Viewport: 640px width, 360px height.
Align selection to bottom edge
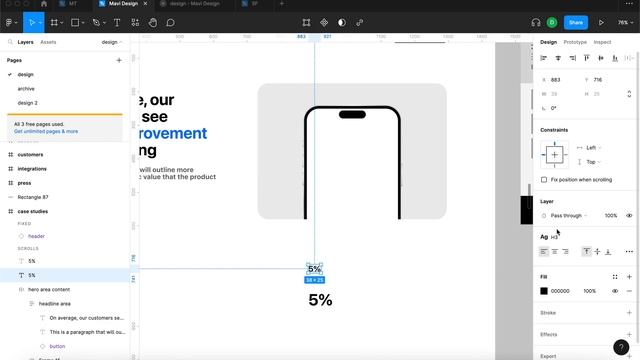click(615, 58)
